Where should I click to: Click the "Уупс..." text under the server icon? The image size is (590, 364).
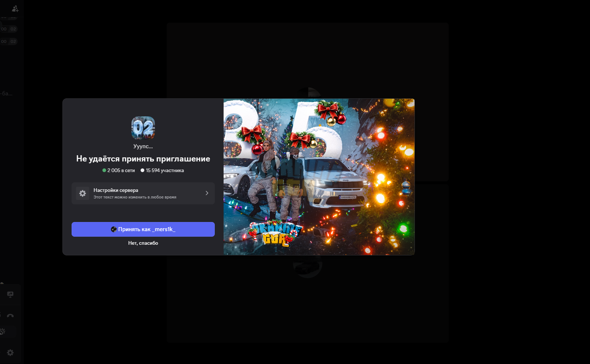(x=143, y=146)
